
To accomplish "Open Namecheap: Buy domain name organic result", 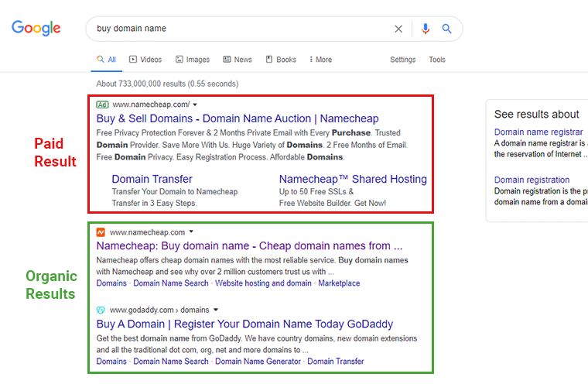I will tap(249, 246).
